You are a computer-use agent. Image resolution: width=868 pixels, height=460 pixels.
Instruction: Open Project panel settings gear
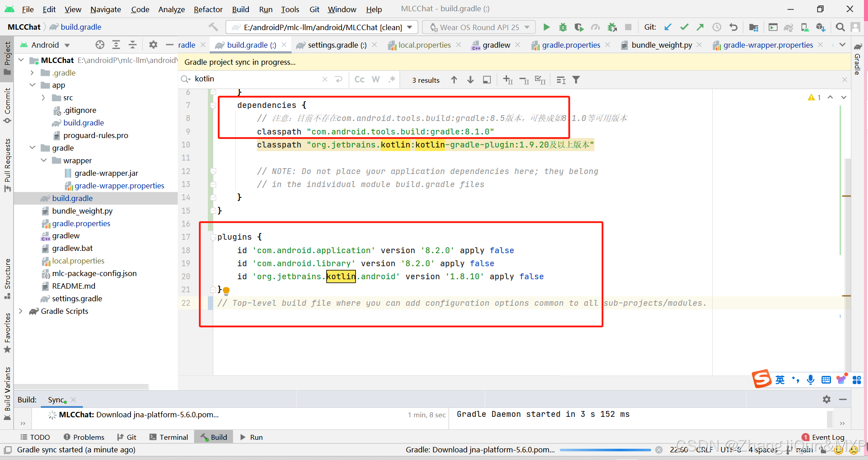pyautogui.click(x=153, y=45)
